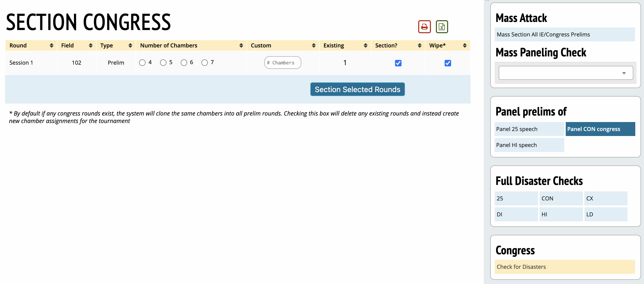Choose 6 chambers radio option
This screenshot has height=284, width=644.
click(184, 63)
